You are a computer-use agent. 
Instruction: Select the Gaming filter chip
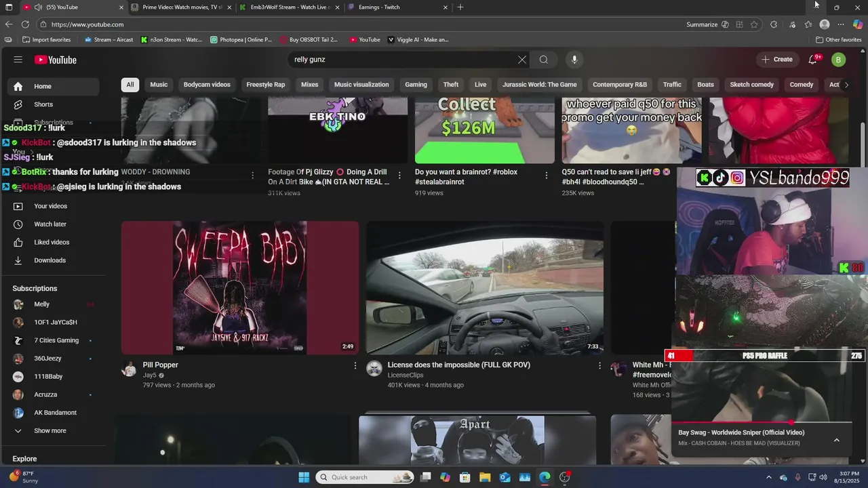point(416,85)
